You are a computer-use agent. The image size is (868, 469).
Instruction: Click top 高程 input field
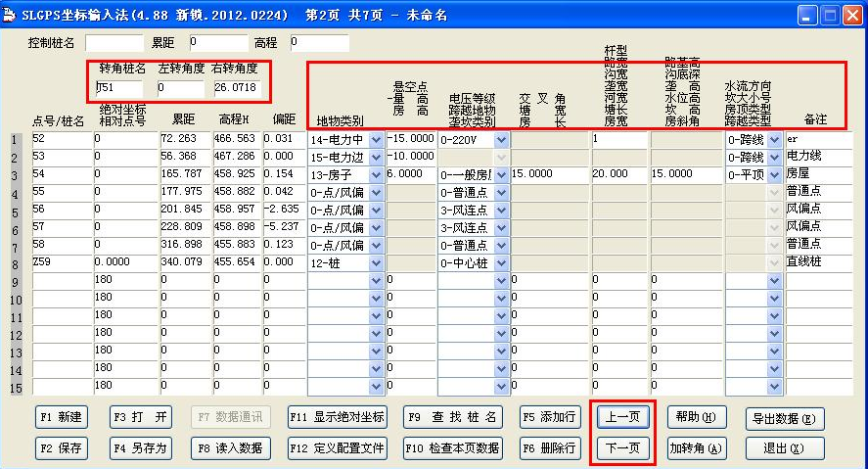[319, 43]
